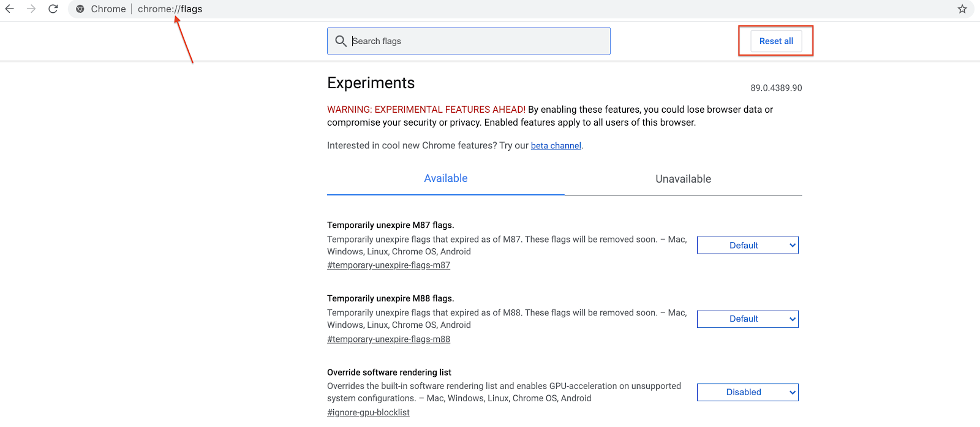Open the M87 flags state dropdown
Image resolution: width=980 pixels, height=427 pixels.
[x=747, y=246]
